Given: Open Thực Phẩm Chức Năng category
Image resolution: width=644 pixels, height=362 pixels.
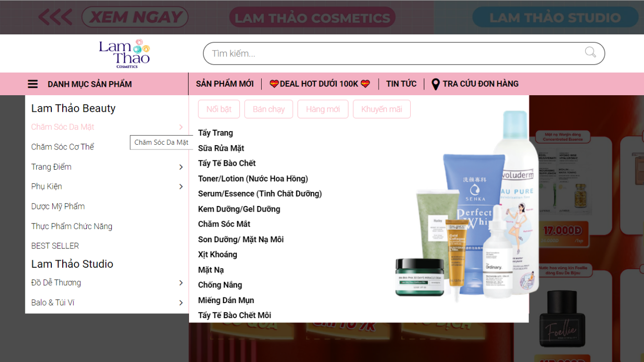Looking at the screenshot, I should (72, 226).
